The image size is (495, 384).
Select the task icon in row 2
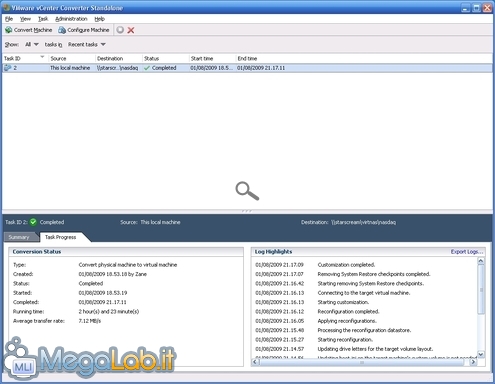tap(7, 68)
